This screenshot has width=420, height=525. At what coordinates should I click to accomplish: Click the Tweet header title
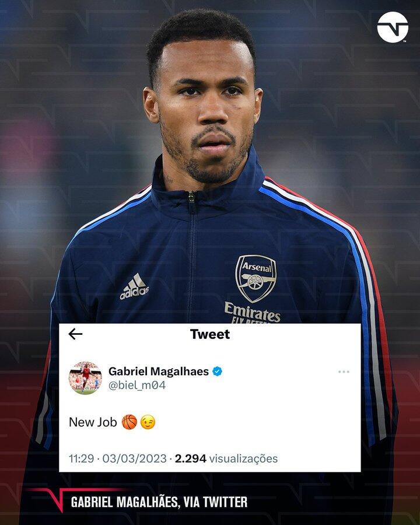point(210,334)
